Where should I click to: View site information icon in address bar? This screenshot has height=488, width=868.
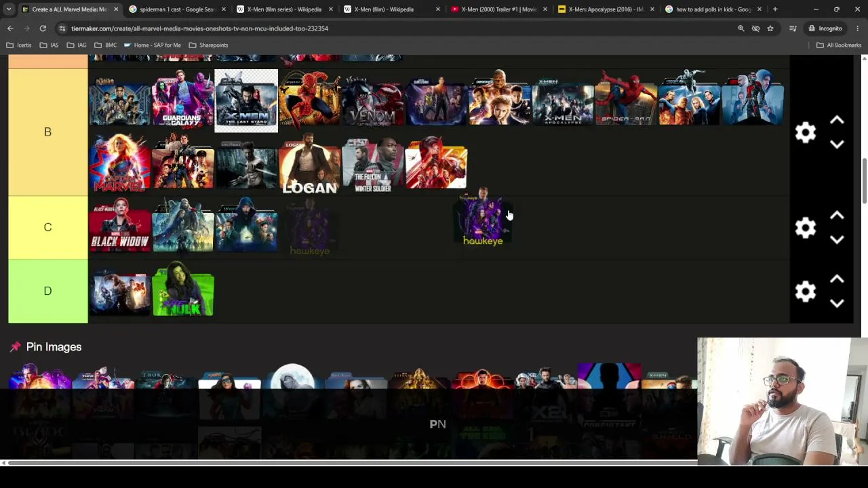click(x=62, y=28)
